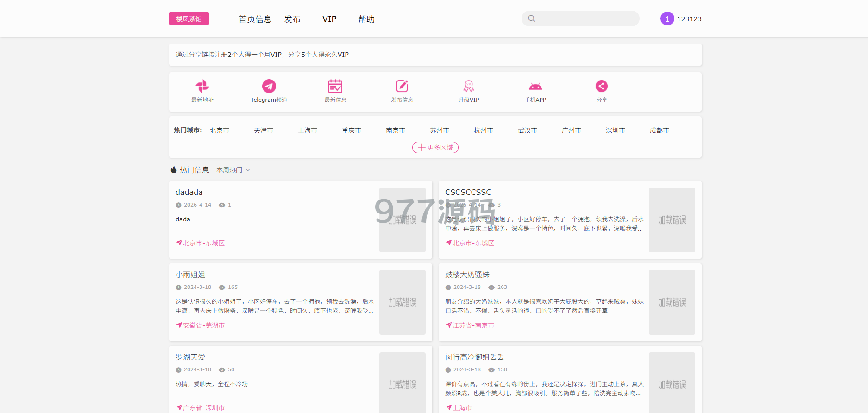Click the 上海市 location tag

pos(459,407)
